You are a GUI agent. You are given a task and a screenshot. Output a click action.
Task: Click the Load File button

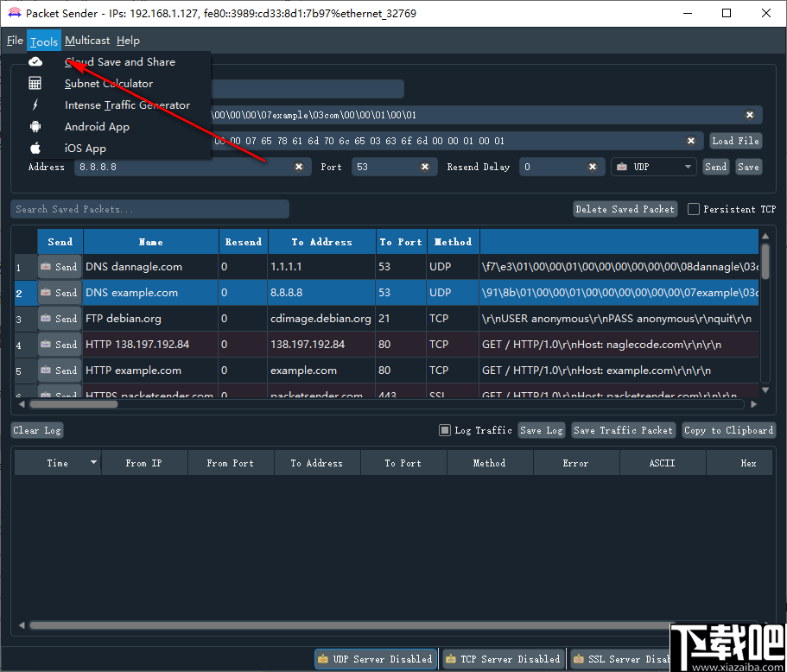tap(735, 141)
